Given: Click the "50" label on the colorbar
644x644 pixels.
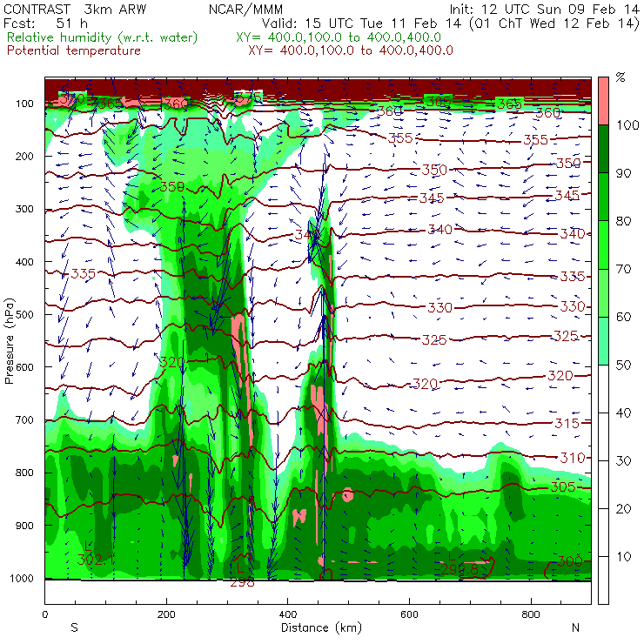Looking at the screenshot, I should coord(623,365).
